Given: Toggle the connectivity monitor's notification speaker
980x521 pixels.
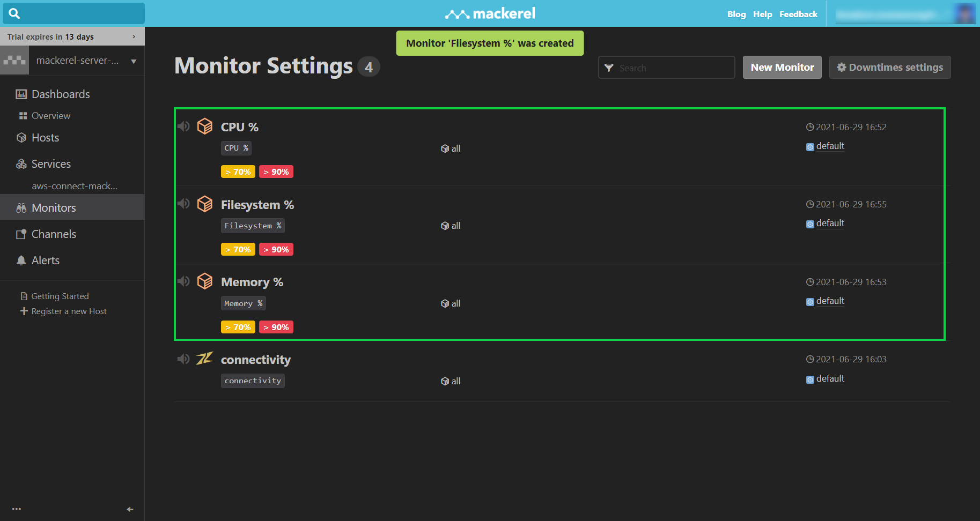Looking at the screenshot, I should (183, 359).
